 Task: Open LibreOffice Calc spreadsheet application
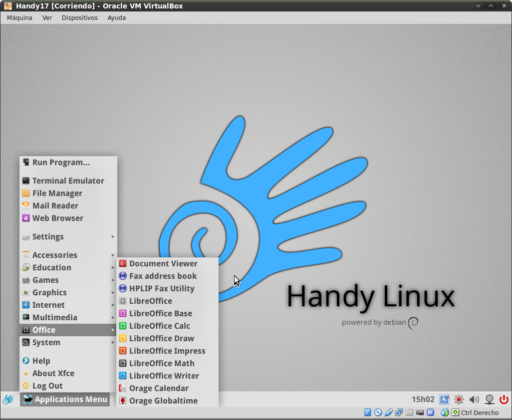coord(159,326)
